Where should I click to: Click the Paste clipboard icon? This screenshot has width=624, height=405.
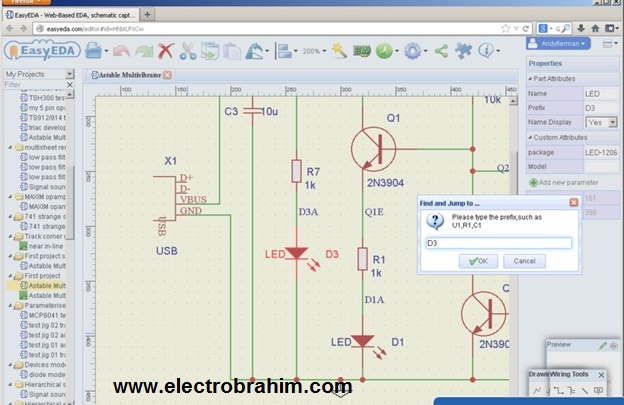[232, 51]
